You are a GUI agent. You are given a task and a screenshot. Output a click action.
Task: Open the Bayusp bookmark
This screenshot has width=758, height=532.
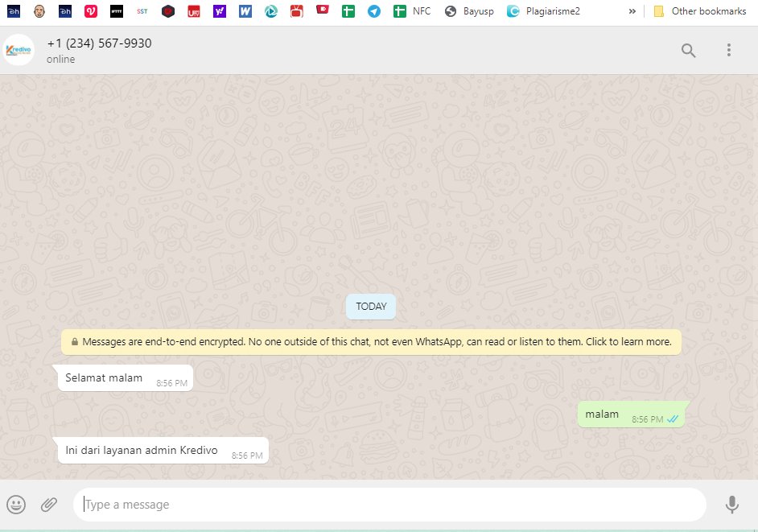[x=469, y=11]
